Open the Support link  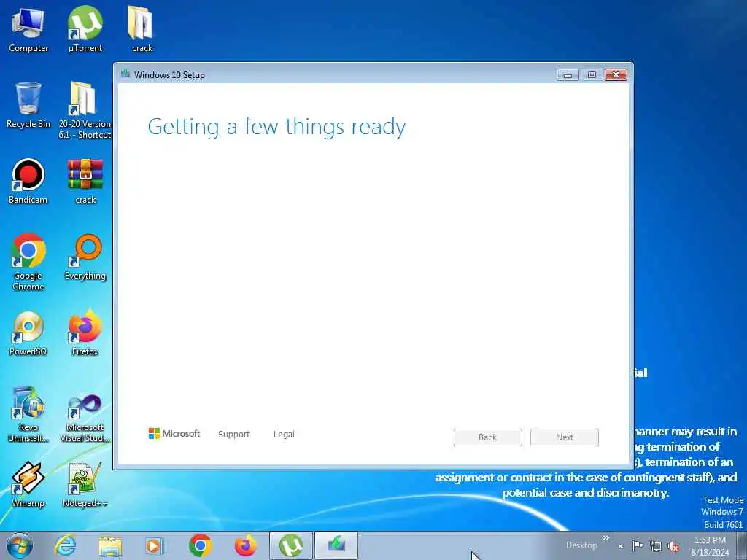click(234, 435)
